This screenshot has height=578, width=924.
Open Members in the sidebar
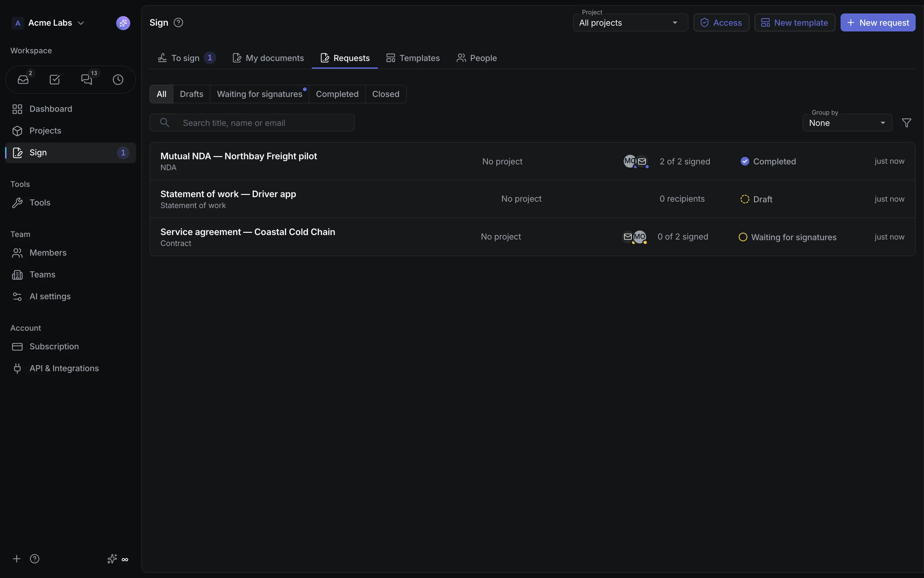coord(71,253)
